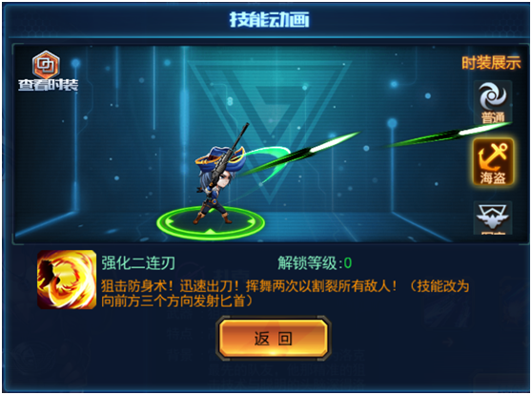Click the unlock level value 0
Viewport: 532px width, 395px height.
pyautogui.click(x=348, y=263)
